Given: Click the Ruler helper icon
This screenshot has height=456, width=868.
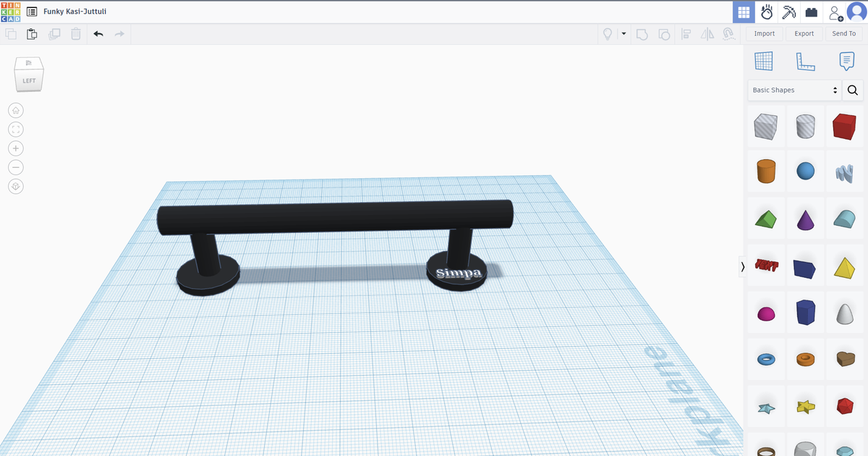Looking at the screenshot, I should click(806, 62).
